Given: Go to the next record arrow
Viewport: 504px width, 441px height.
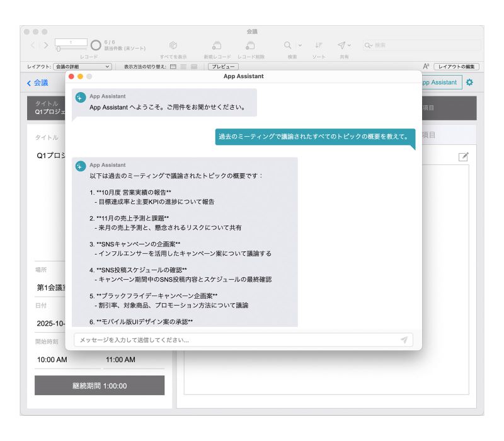Looking at the screenshot, I should tap(45, 45).
